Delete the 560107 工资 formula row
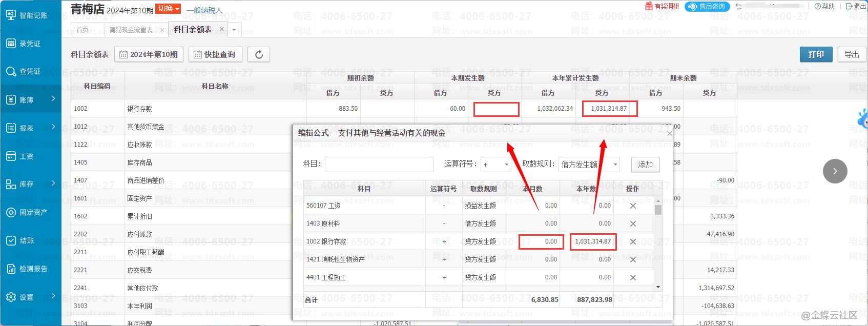The width and height of the screenshot is (868, 326). click(x=633, y=206)
